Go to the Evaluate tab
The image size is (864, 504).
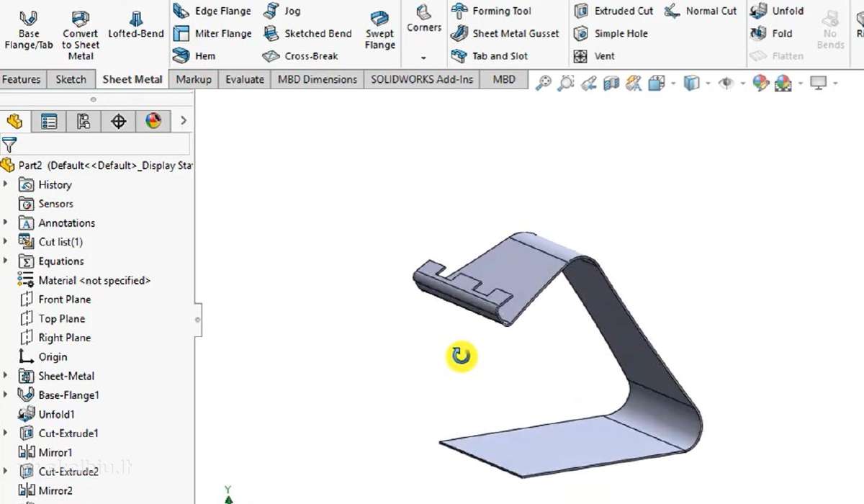(245, 79)
